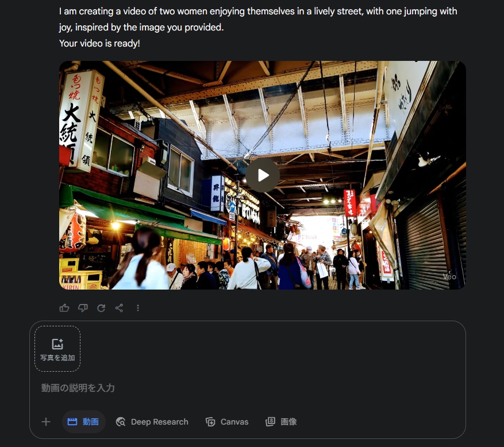
Task: Select the Canvas option
Action: point(227,422)
